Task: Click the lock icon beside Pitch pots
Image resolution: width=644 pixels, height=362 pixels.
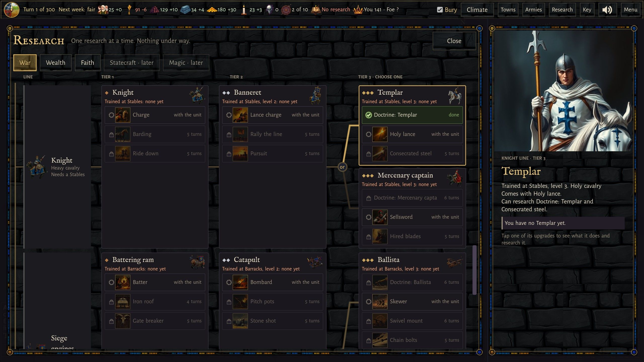Action: click(229, 302)
